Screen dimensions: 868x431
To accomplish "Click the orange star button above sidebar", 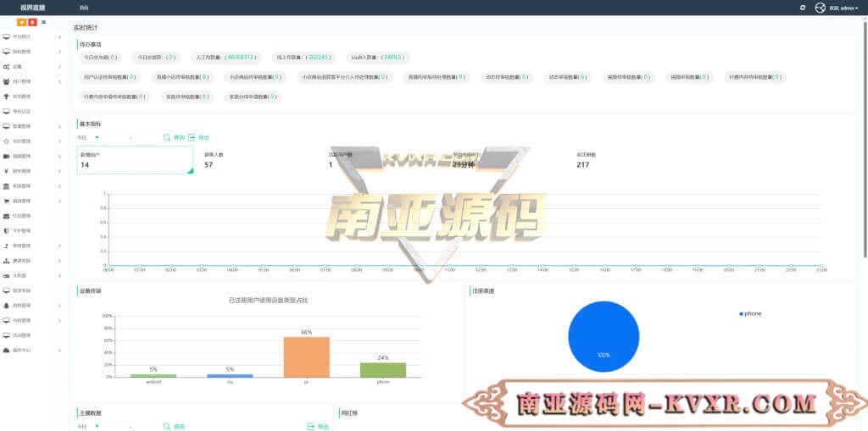I will (x=21, y=22).
